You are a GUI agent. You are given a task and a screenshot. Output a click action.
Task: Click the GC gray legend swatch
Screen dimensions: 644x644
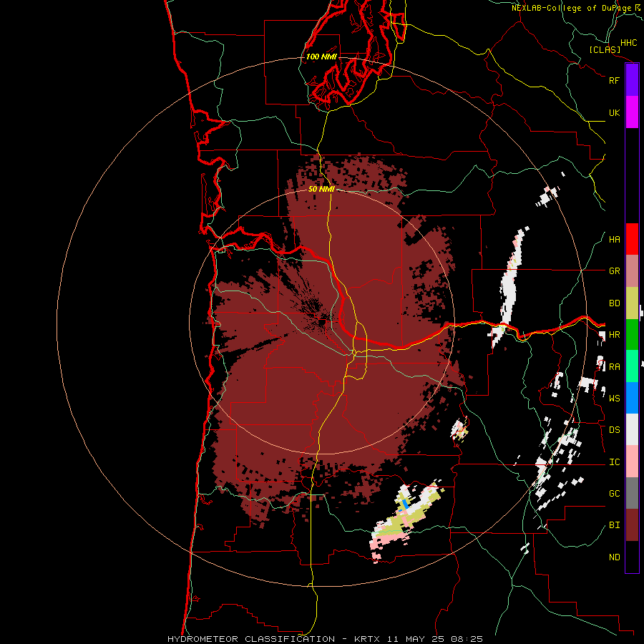point(632,493)
